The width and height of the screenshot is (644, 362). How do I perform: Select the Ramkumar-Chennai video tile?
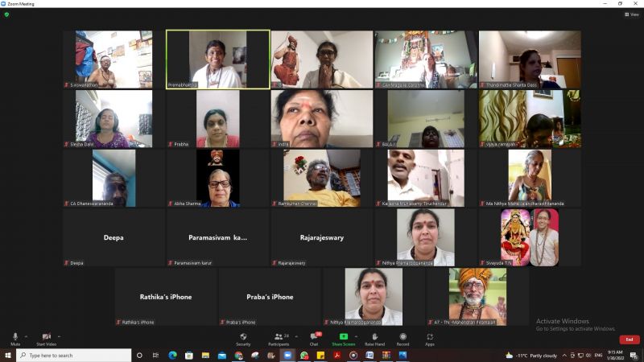322,178
